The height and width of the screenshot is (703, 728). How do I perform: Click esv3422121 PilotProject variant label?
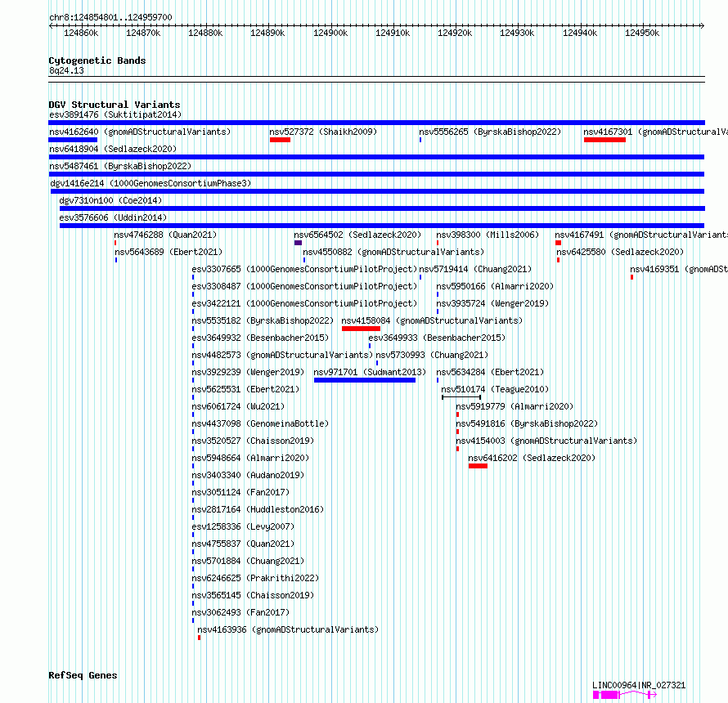304,303
